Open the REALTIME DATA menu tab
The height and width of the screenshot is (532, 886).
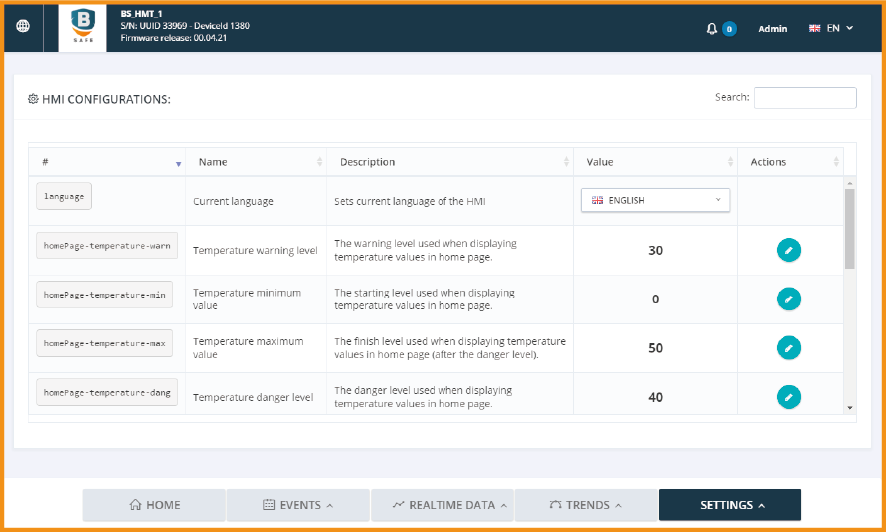click(442, 505)
